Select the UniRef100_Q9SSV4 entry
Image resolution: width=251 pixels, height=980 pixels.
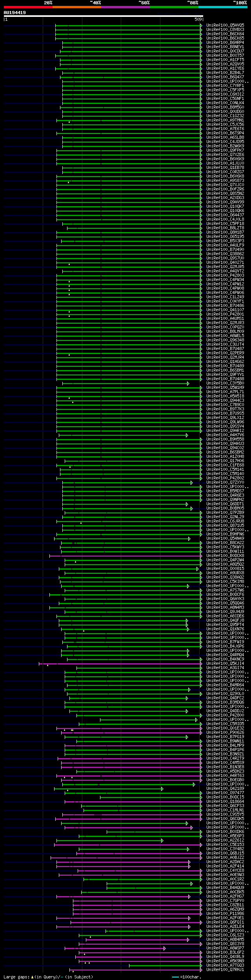[225, 426]
